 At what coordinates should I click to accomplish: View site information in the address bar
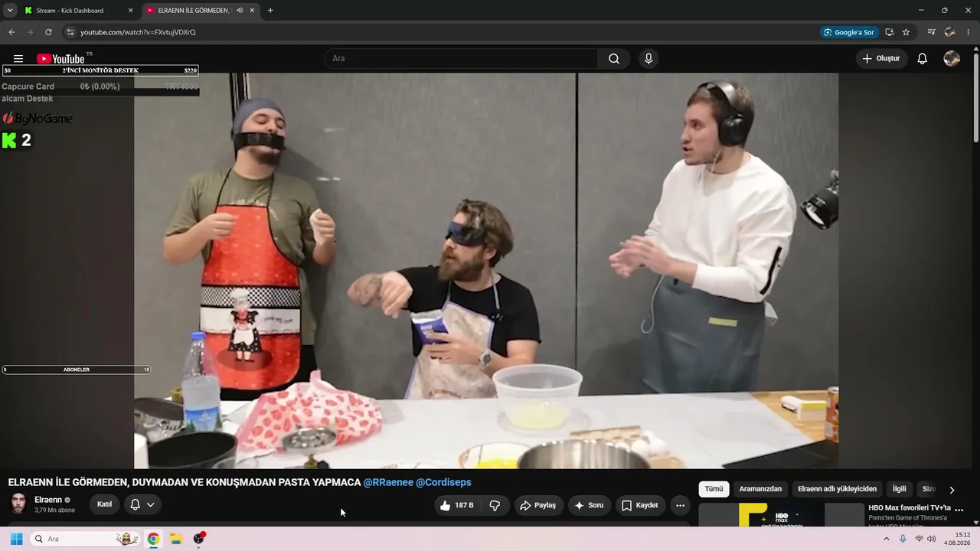click(70, 32)
